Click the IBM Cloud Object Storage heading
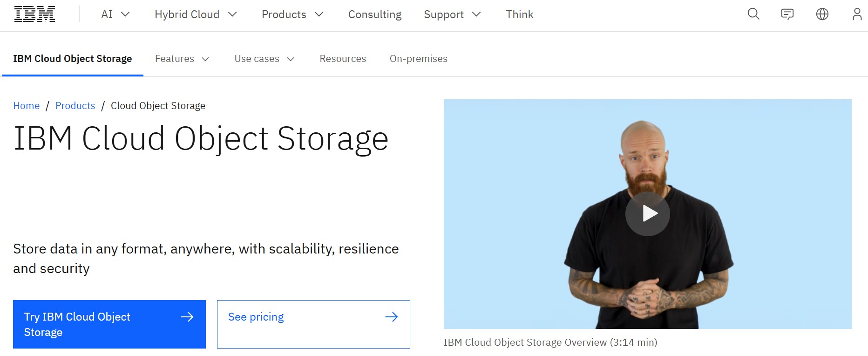The height and width of the screenshot is (356, 868). pos(201,139)
